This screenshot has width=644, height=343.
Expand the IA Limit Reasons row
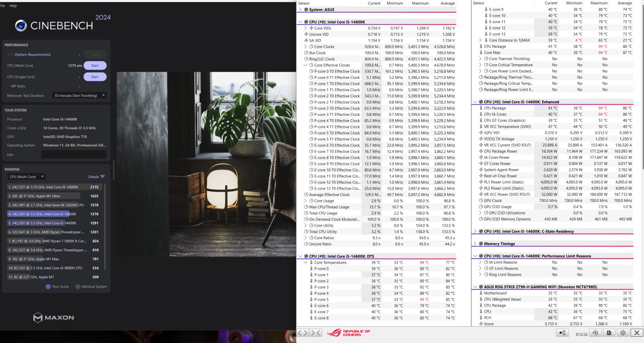(480, 262)
